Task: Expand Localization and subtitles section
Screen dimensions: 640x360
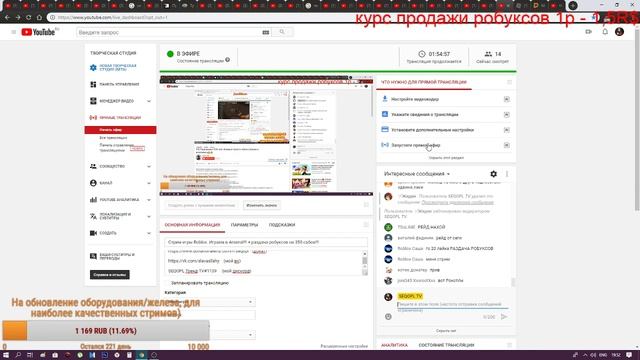Action: (149, 216)
